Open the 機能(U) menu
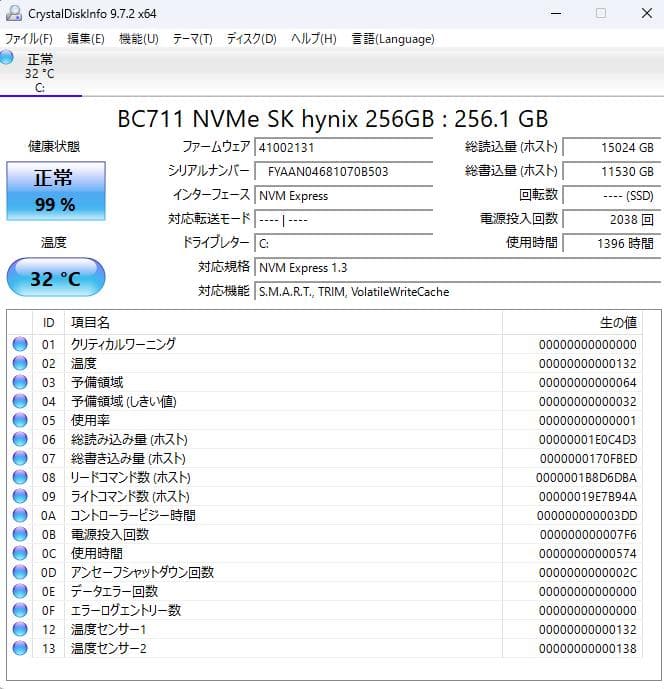 point(138,39)
